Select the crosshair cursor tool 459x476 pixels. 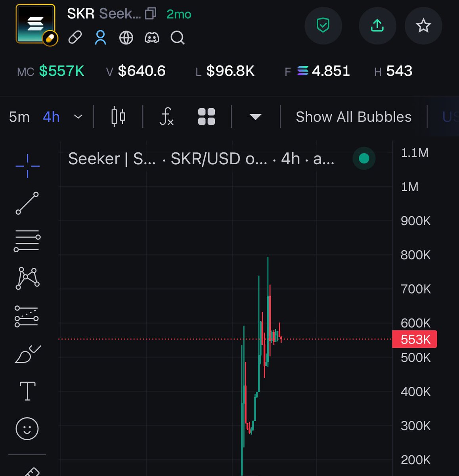point(27,166)
